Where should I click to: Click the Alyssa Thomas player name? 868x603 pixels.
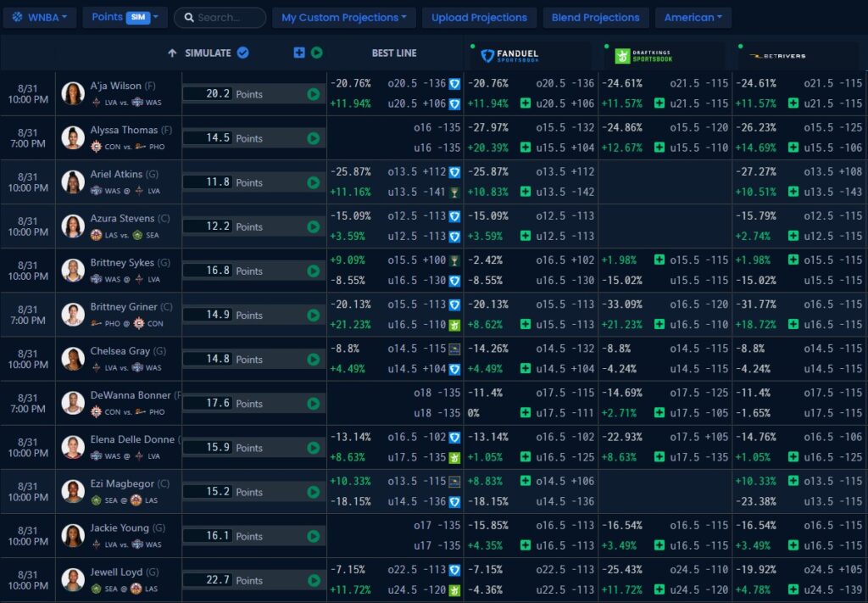[x=124, y=130]
